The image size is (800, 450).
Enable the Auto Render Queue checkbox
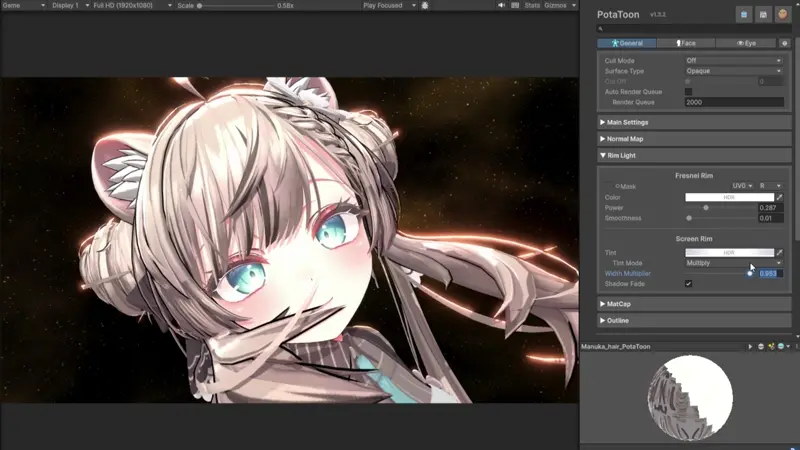pos(688,92)
